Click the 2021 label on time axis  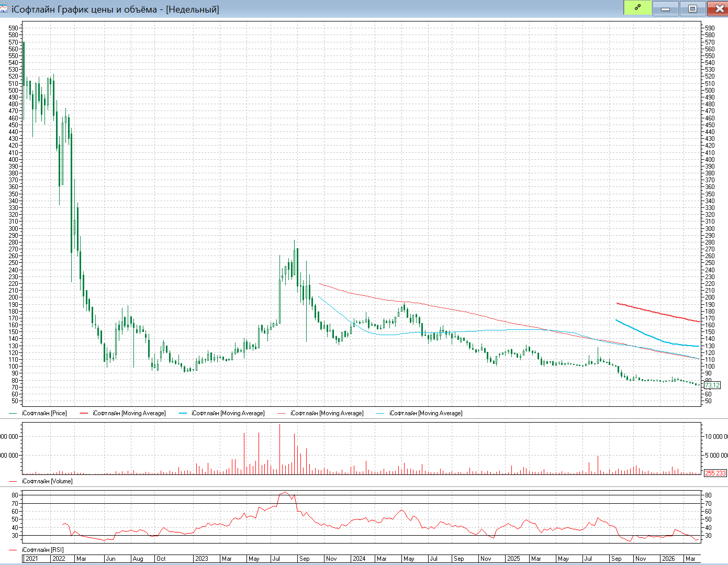(31, 559)
